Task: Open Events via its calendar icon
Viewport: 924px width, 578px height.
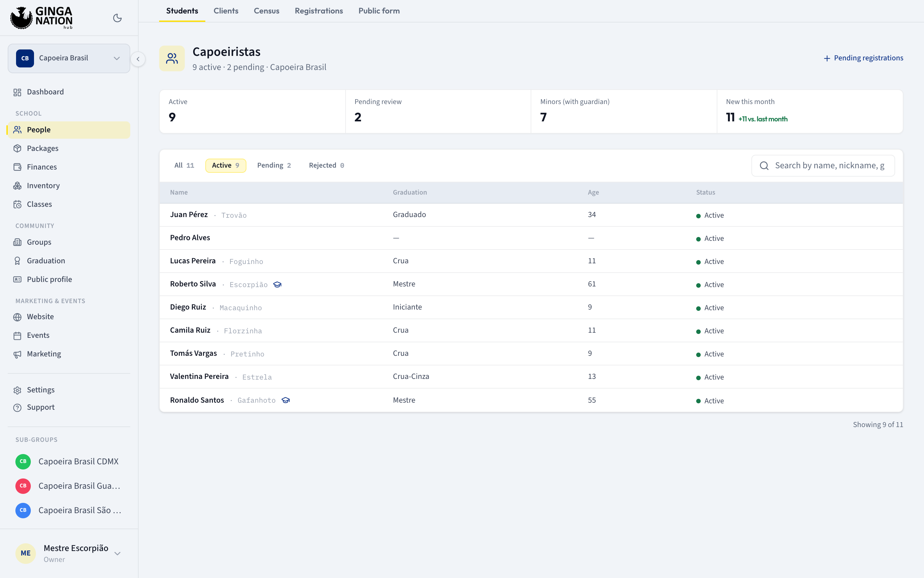Action: [x=17, y=336]
